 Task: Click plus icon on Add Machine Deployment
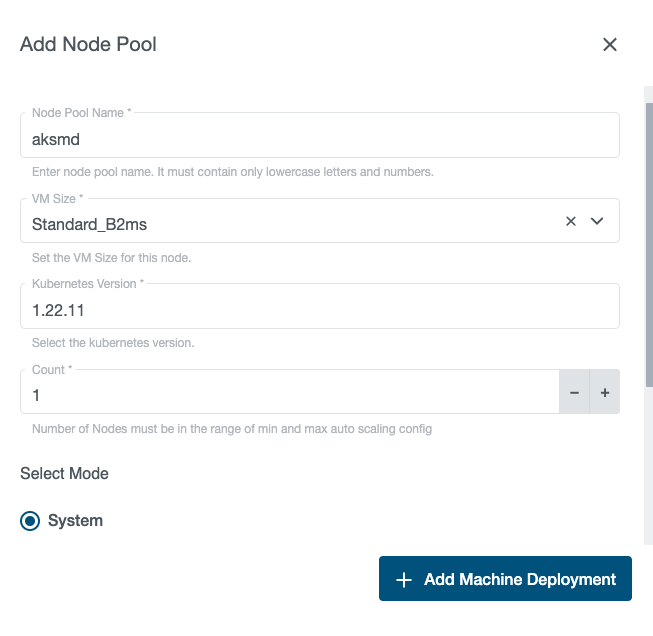tap(404, 580)
